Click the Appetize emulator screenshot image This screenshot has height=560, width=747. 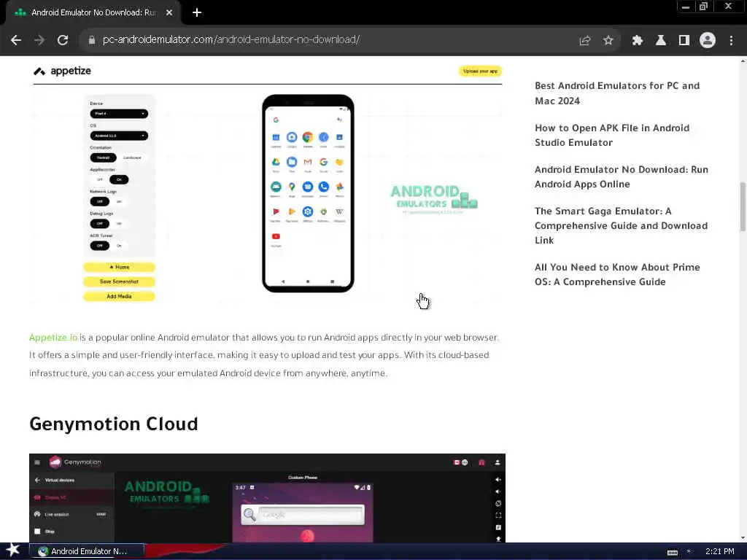point(267,183)
